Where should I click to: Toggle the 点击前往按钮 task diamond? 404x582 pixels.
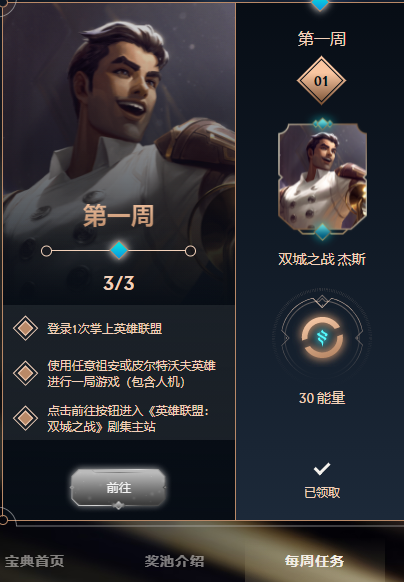coord(25,418)
